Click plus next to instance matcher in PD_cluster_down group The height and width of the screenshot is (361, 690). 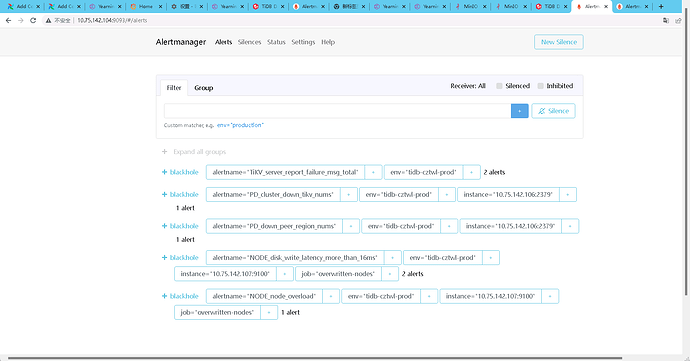click(568, 194)
